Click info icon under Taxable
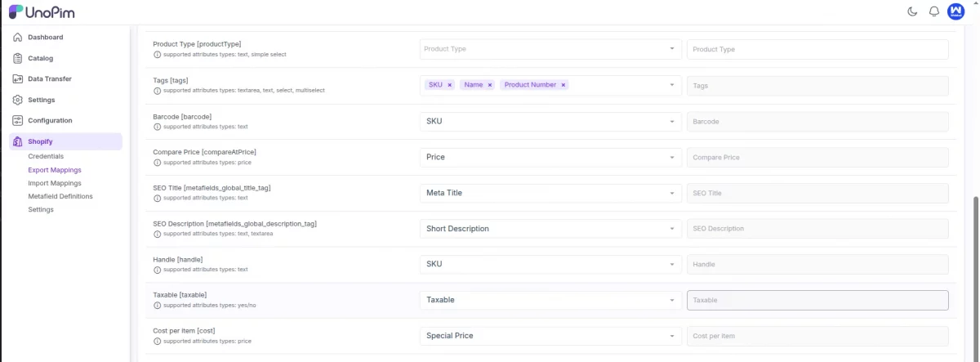Screen dimensions: 980x362 click(157, 306)
